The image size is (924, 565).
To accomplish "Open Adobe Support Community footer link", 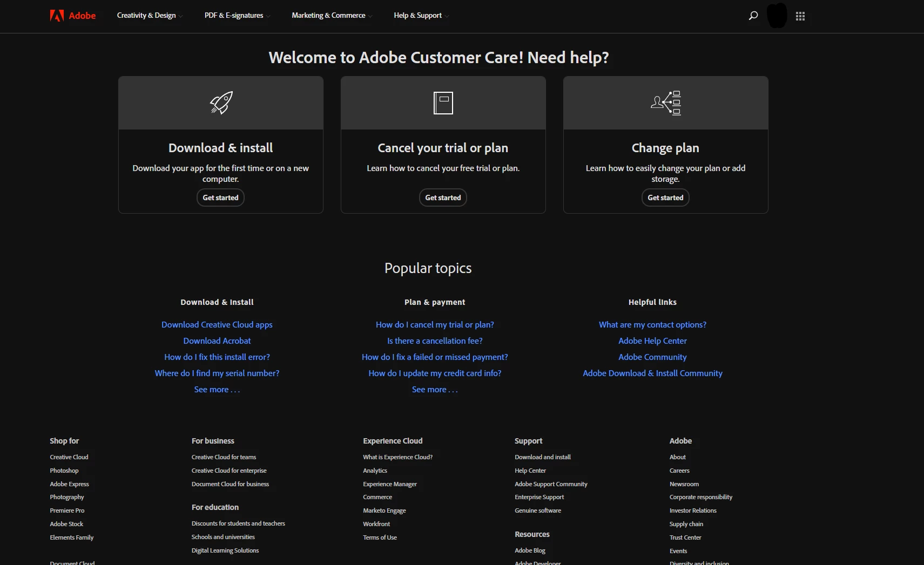I will pyautogui.click(x=551, y=484).
